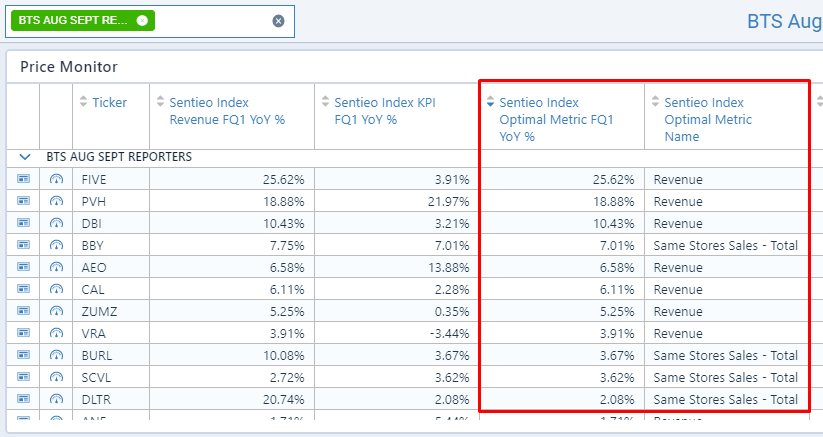Screen dimensions: 823x437
Task: Open the docs icon for AEO row
Action: pyautogui.click(x=24, y=267)
